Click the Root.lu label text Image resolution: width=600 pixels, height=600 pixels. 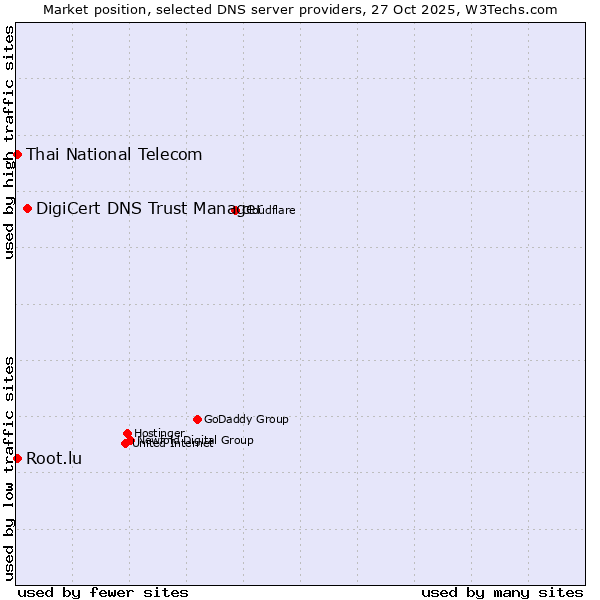pos(54,459)
